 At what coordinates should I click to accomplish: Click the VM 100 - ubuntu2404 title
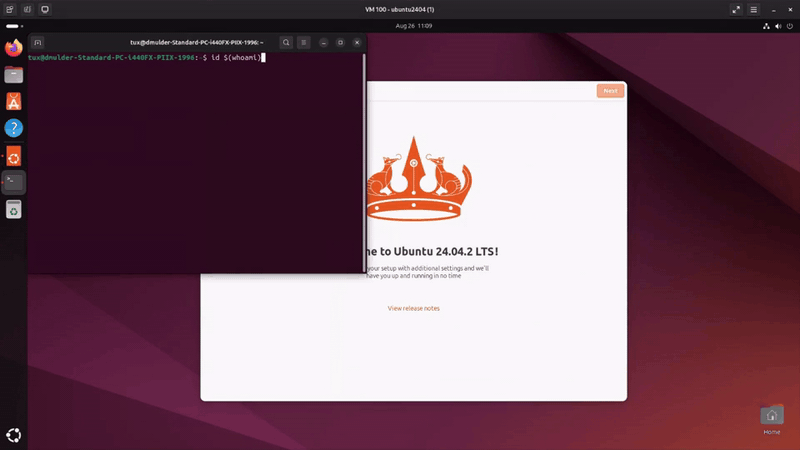point(399,9)
